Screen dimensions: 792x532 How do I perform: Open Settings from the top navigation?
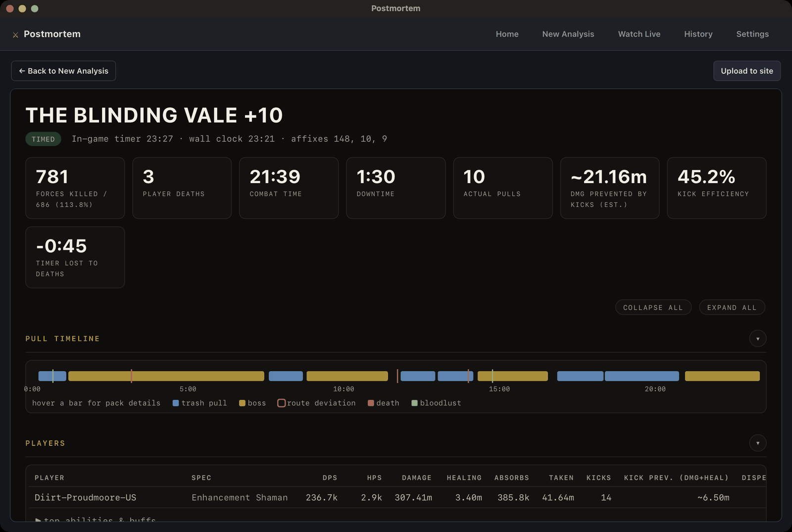[752, 34]
